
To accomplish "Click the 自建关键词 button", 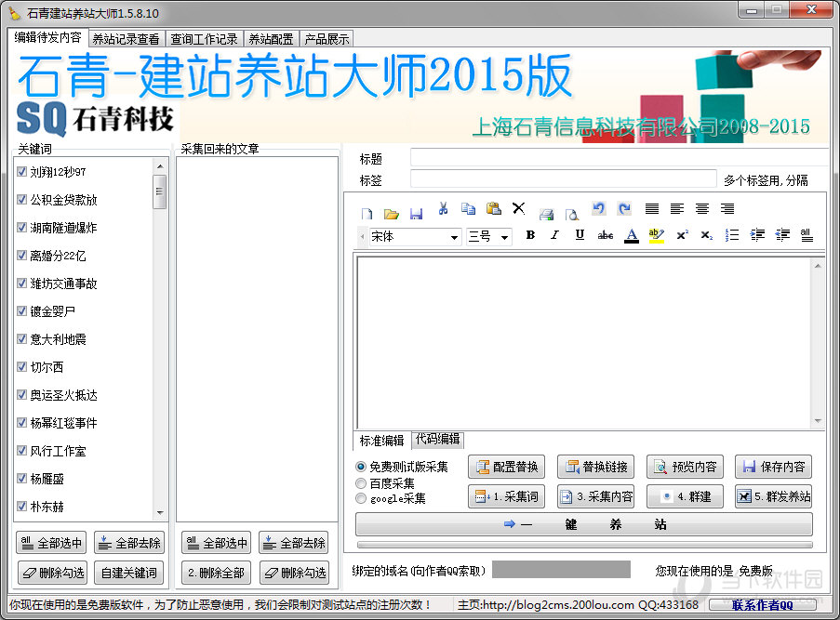I will [129, 573].
